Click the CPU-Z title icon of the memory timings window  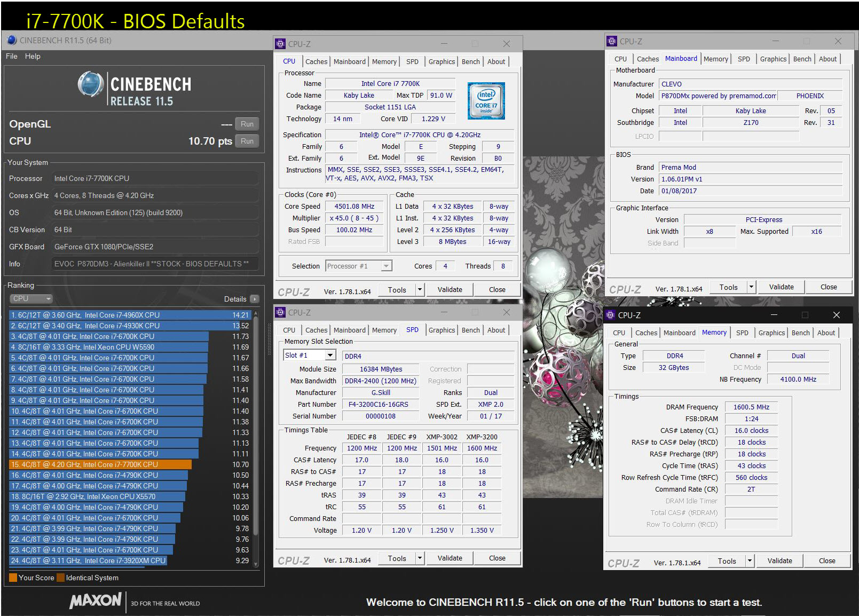(x=610, y=315)
